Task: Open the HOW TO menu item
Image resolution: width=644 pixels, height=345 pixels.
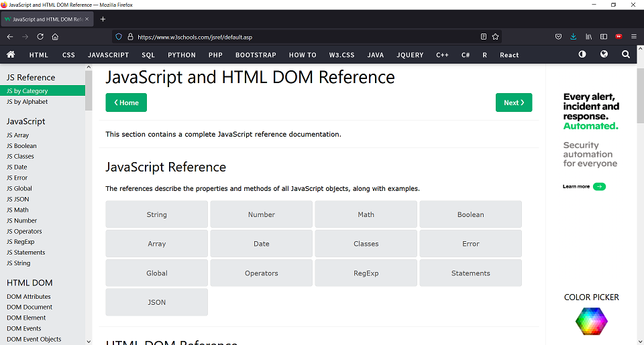Action: pos(303,55)
